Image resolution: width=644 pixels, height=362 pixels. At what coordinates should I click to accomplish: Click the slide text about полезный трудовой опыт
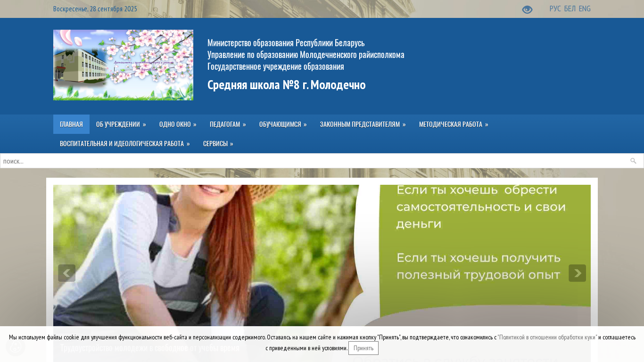[479, 266]
